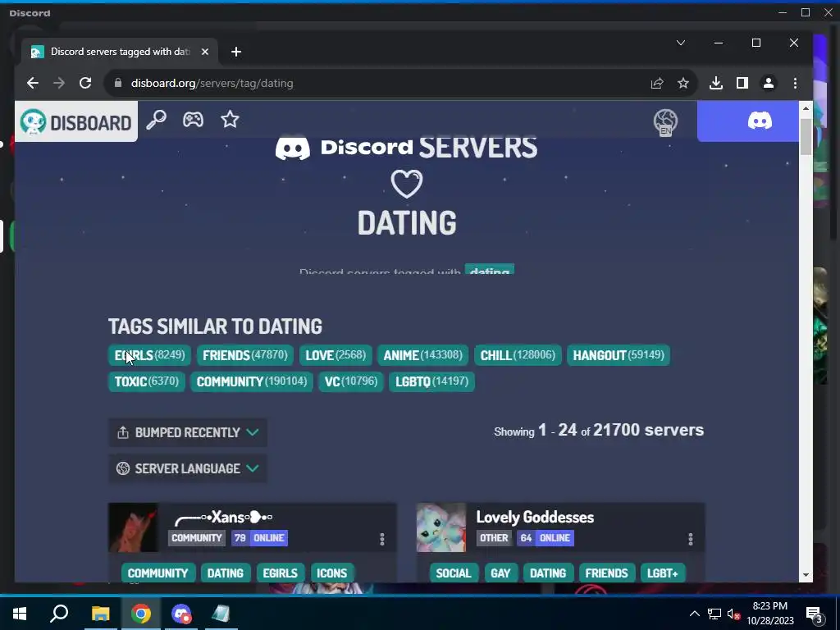Open the notification center icon
Screen dimensions: 840x630
[814, 614]
